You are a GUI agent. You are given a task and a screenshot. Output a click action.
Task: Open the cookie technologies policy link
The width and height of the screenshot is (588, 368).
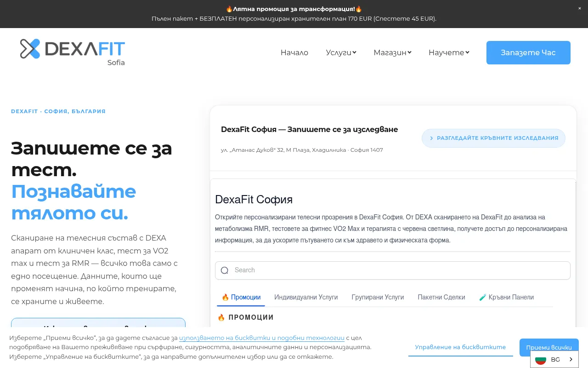(x=262, y=338)
